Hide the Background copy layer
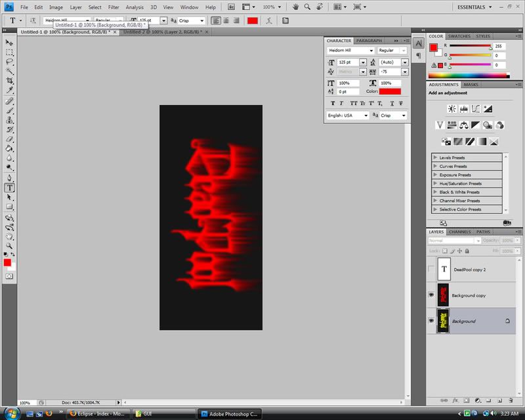Screen dimensions: 525x420 click(431, 295)
